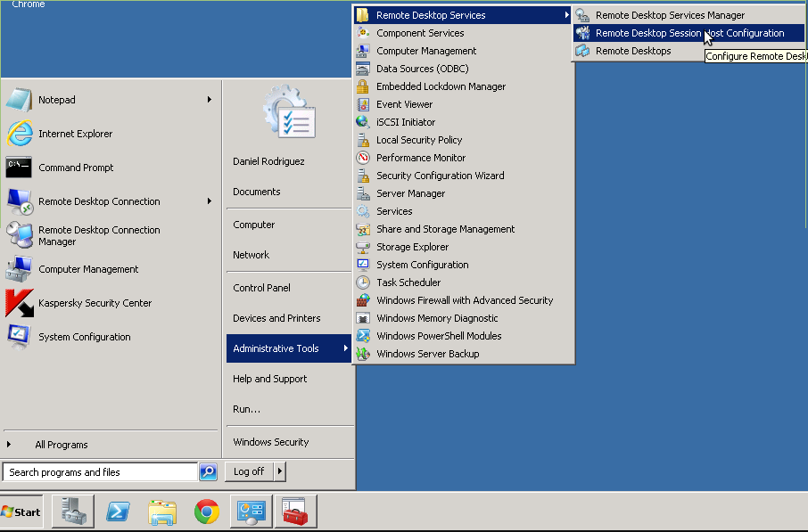808x532 pixels.
Task: Open System Configuration icon in pinned list
Action: pyautogui.click(x=19, y=337)
